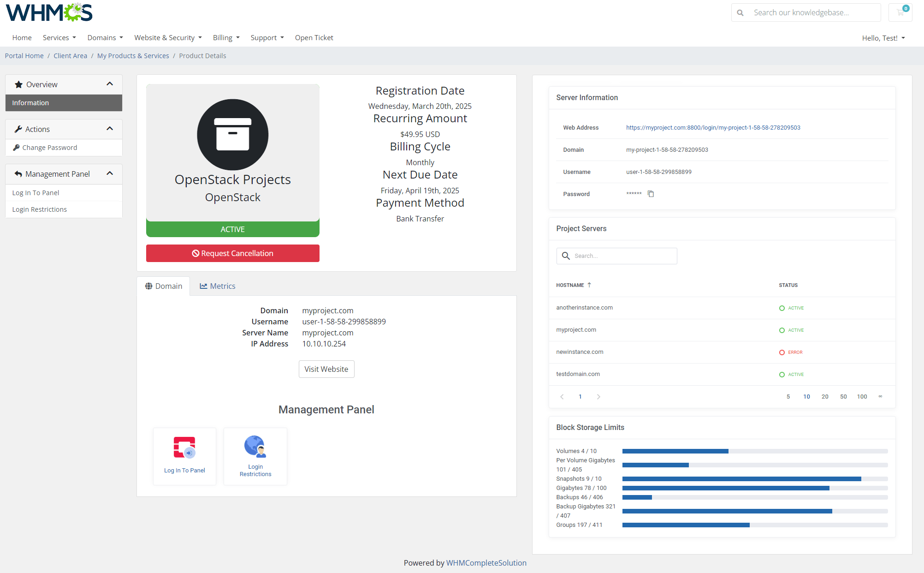Viewport: 924px width, 573px height.
Task: Collapse the Actions sidebar panel
Action: [110, 129]
